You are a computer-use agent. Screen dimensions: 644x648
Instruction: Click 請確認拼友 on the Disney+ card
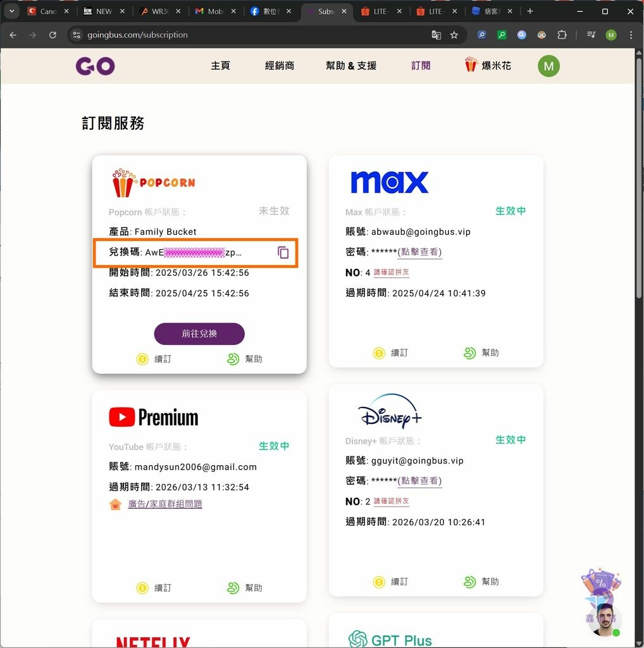click(391, 501)
